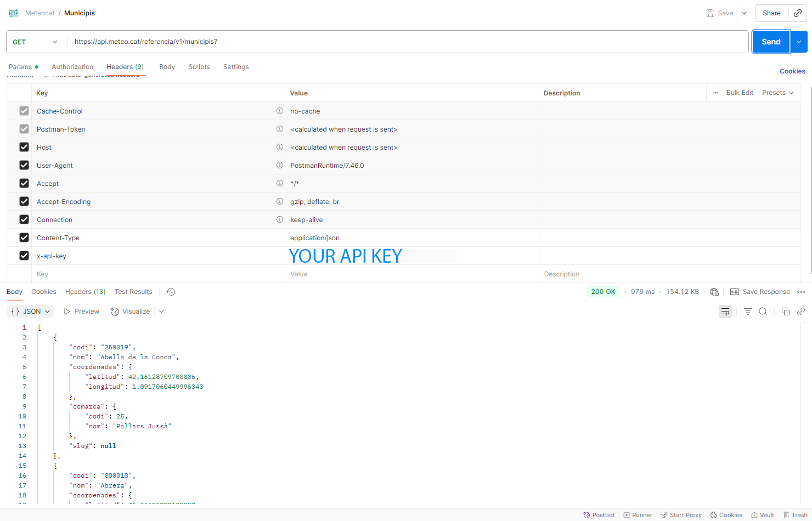
Task: Uncheck the Host header
Action: click(24, 147)
